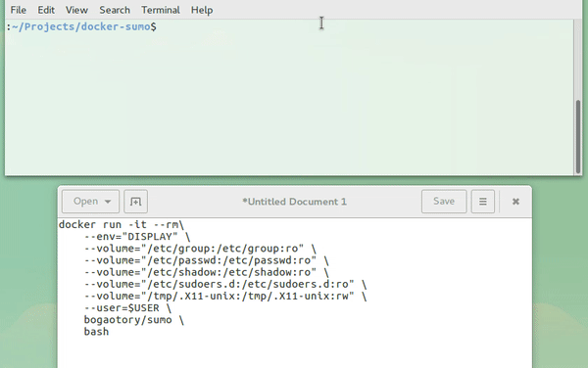Close the Untitled Document 1 editor window
The height and width of the screenshot is (368, 588).
click(x=515, y=202)
